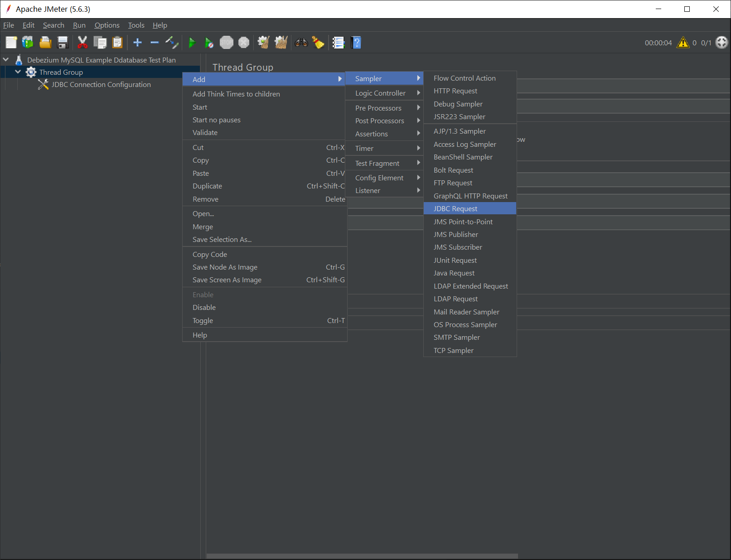731x560 pixels.
Task: Select Debug Sampler entry
Action: [470, 104]
